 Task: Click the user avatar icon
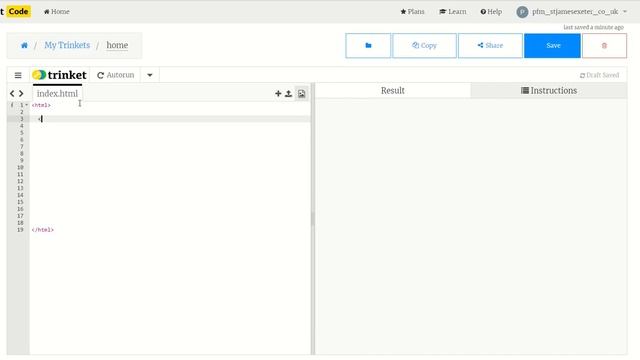point(522,12)
